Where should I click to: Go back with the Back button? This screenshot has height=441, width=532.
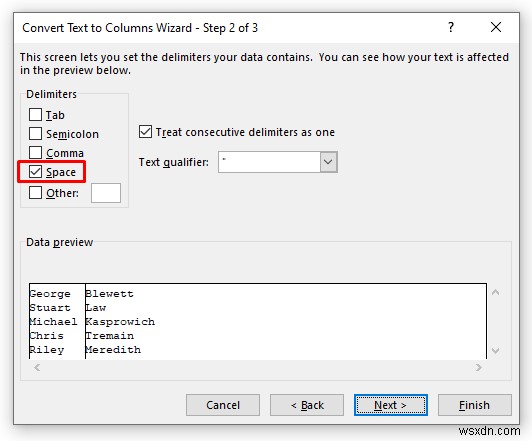(x=307, y=405)
